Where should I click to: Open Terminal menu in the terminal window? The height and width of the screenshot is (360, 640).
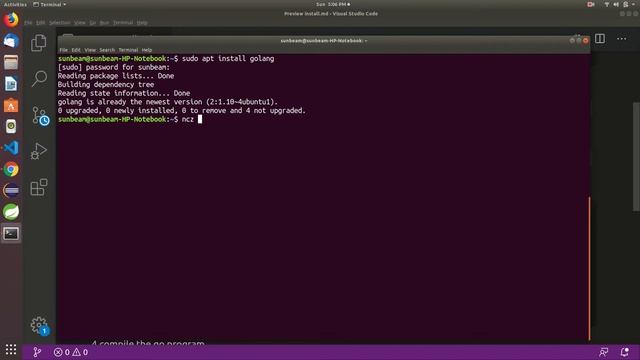pos(128,50)
